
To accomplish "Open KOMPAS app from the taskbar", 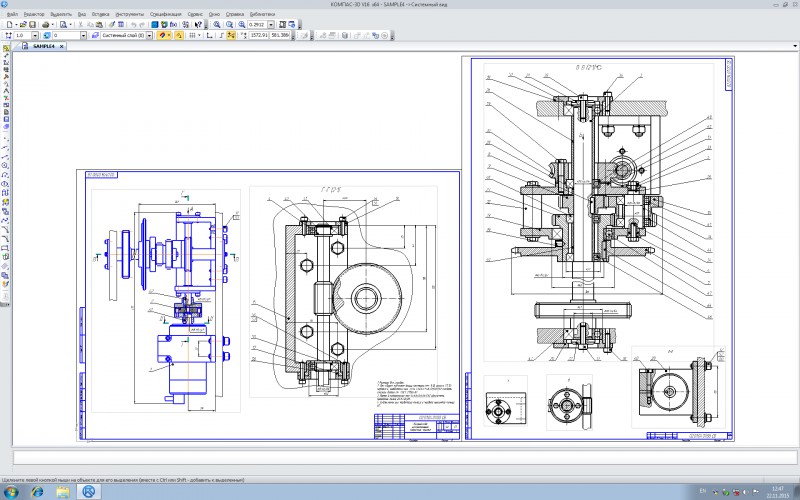I will (x=88, y=492).
